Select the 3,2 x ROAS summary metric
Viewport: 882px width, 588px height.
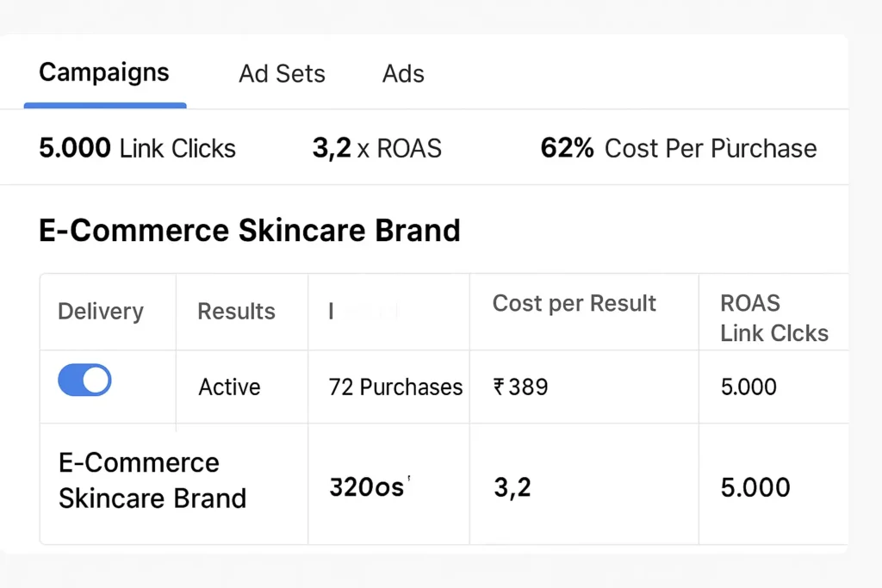(376, 148)
